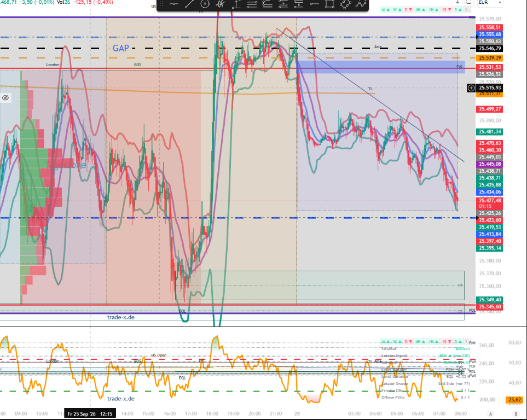
Task: Click the Struktur row in info table
Action: [426, 349]
